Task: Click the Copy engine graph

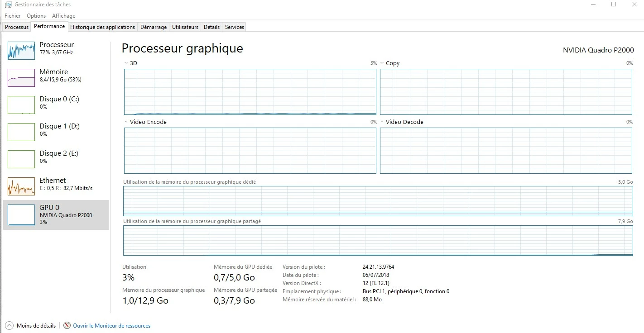Action: (506, 92)
